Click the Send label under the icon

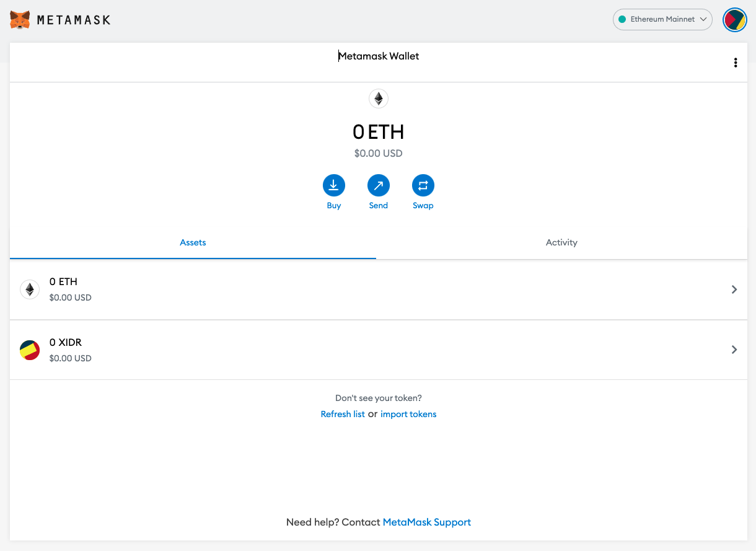click(x=379, y=206)
